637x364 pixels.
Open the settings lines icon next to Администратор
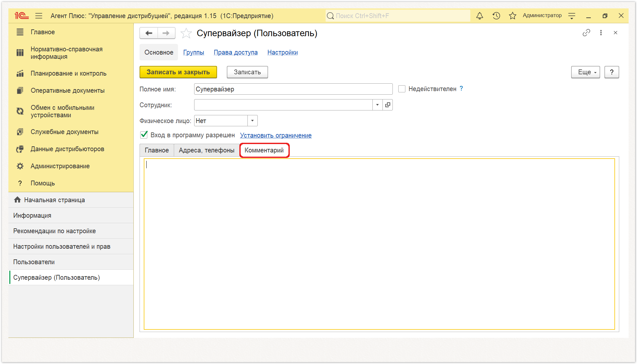point(572,16)
